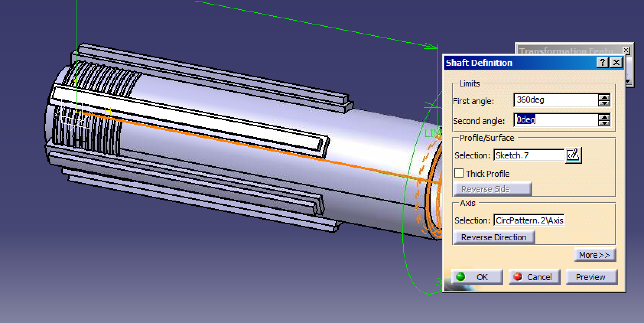Screen dimensions: 644x323
Task: Close the Transformation Features toolbar
Action: click(626, 50)
